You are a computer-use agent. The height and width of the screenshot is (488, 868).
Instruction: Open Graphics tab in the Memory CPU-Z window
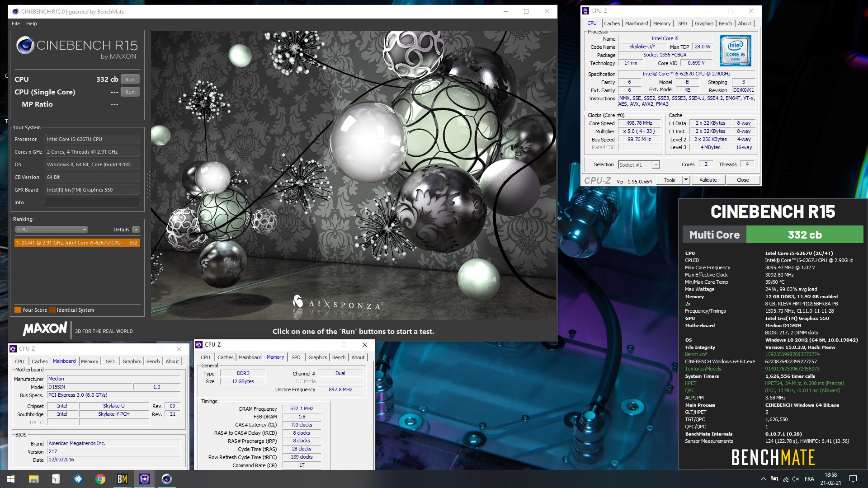pyautogui.click(x=318, y=357)
